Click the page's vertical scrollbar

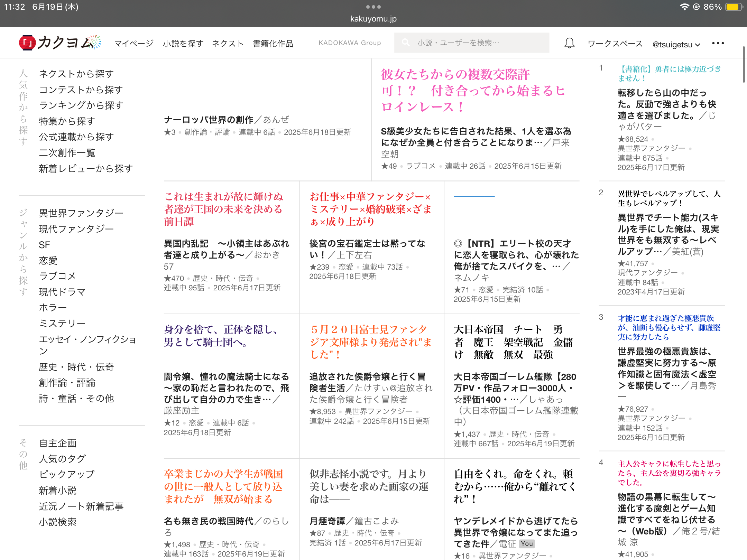point(744,65)
